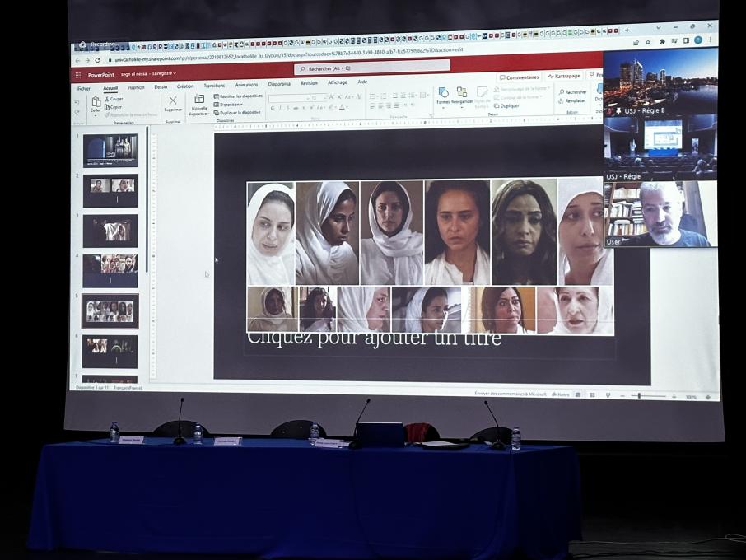The width and height of the screenshot is (746, 560).
Task: Click the Coller paste clipboard icon
Action: click(96, 102)
